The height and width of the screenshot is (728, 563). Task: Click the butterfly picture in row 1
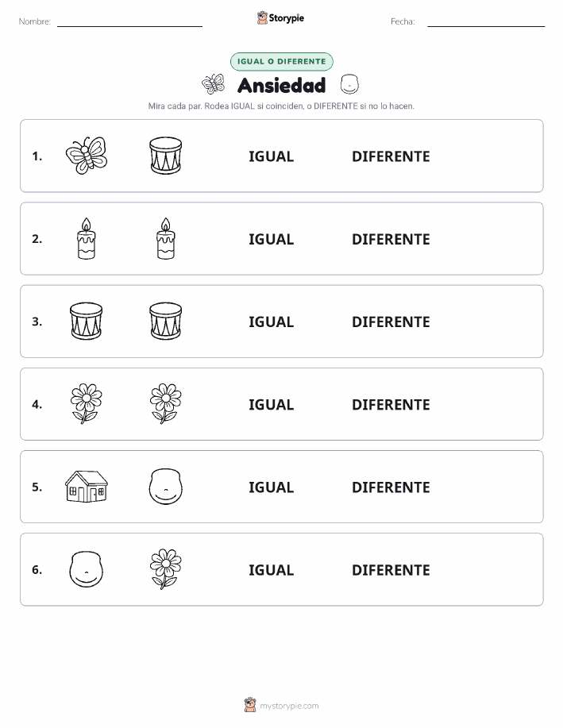pos(87,156)
